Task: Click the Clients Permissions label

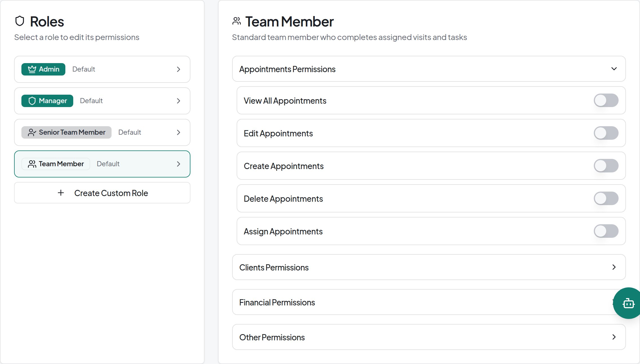Action: [x=274, y=267]
